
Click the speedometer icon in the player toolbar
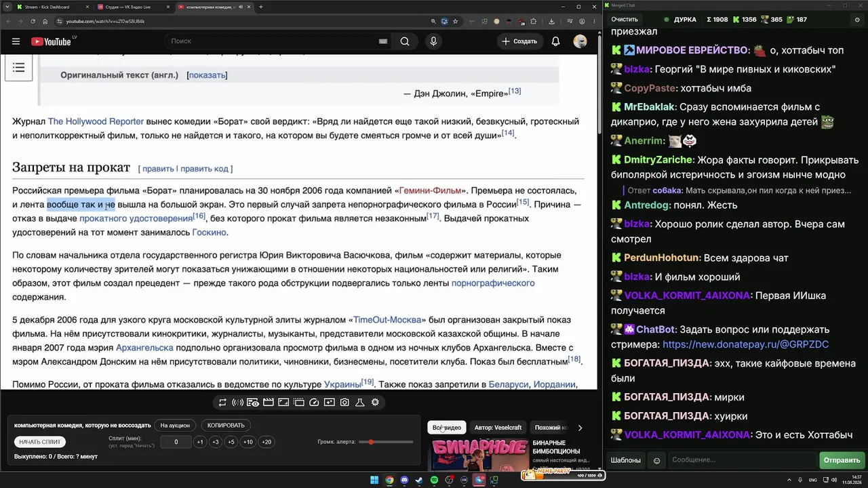(x=314, y=403)
